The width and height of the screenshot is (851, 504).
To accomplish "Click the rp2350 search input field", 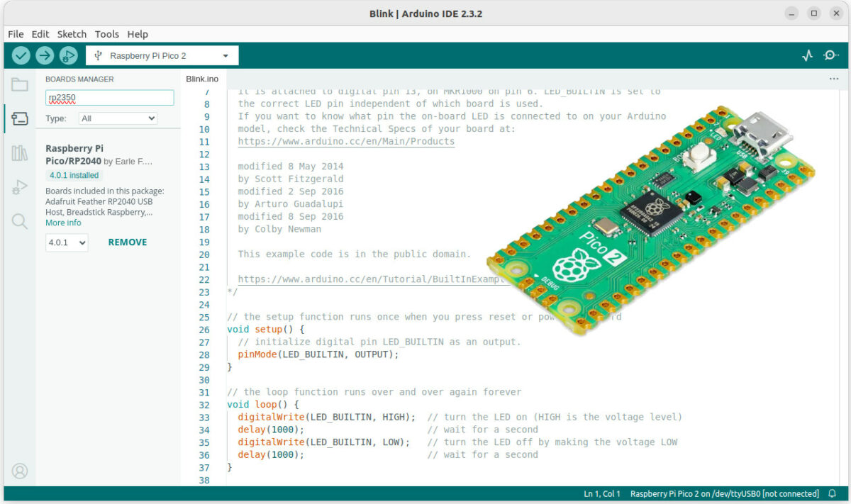I will 109,97.
